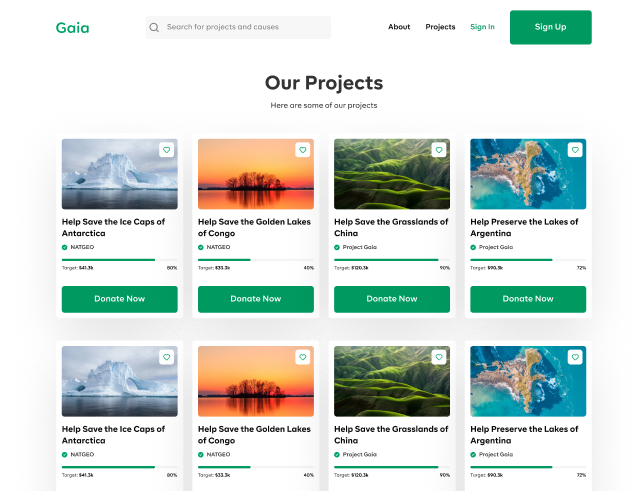Open bottom-row title 'Help Preserve the Lakes of Argentina'

click(524, 435)
